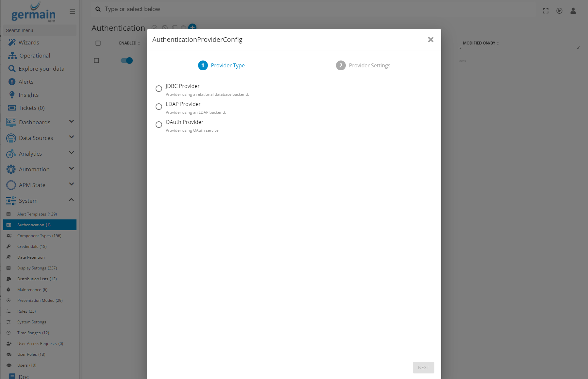Click the hamburger menu icon beside logo

tap(72, 12)
